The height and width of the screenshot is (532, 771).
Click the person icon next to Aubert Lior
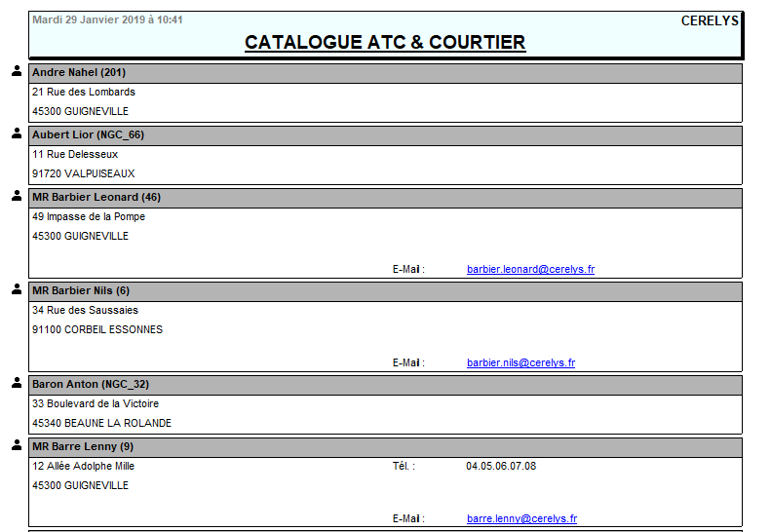pyautogui.click(x=17, y=133)
